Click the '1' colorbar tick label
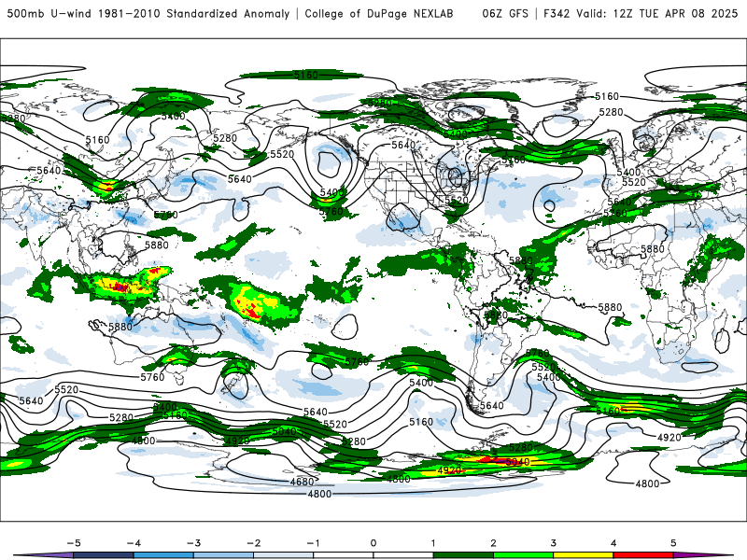The height and width of the screenshot is (560, 747). [433, 543]
